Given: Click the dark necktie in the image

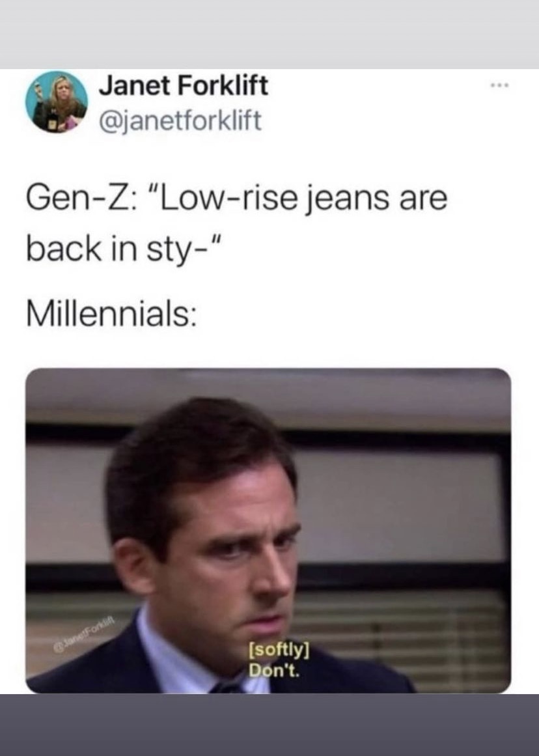Looking at the screenshot, I should pos(228,686).
